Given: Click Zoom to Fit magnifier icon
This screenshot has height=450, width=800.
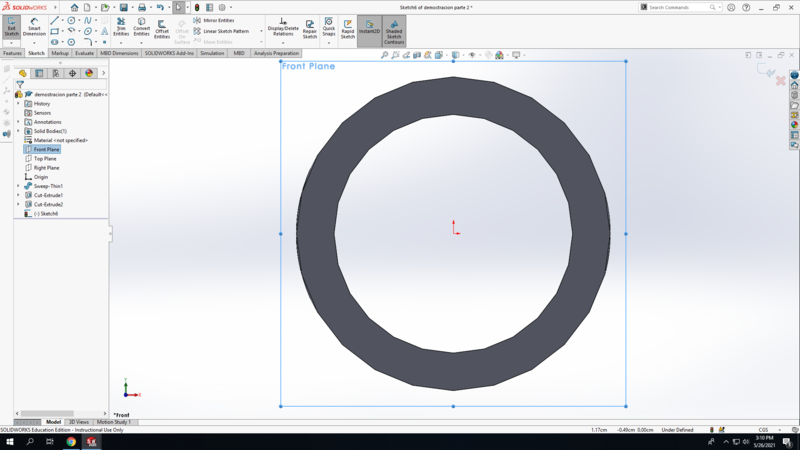Looking at the screenshot, I should point(384,55).
